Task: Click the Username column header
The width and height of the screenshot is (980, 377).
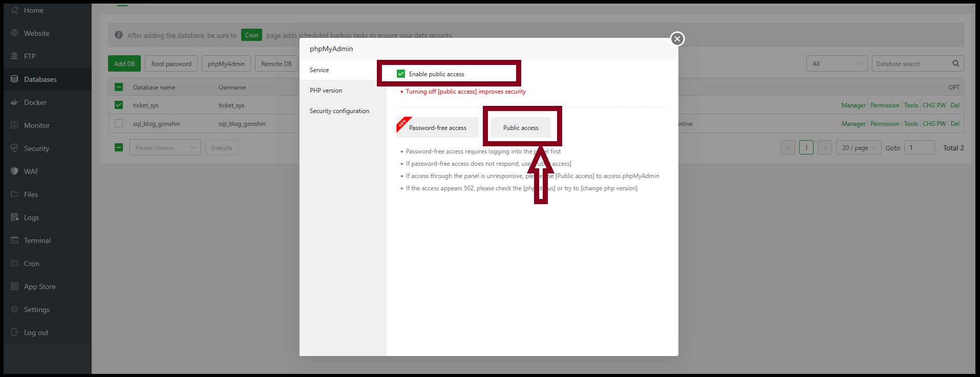Action: pyautogui.click(x=232, y=87)
